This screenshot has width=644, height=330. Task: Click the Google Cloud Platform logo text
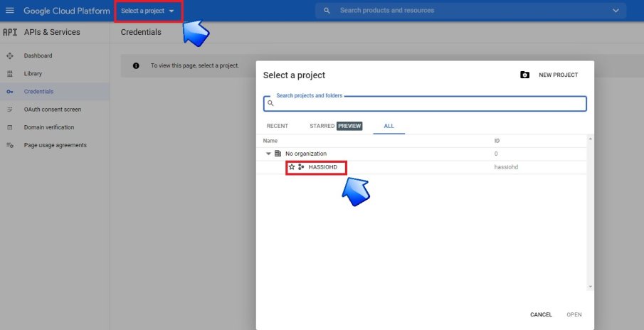pos(67,11)
